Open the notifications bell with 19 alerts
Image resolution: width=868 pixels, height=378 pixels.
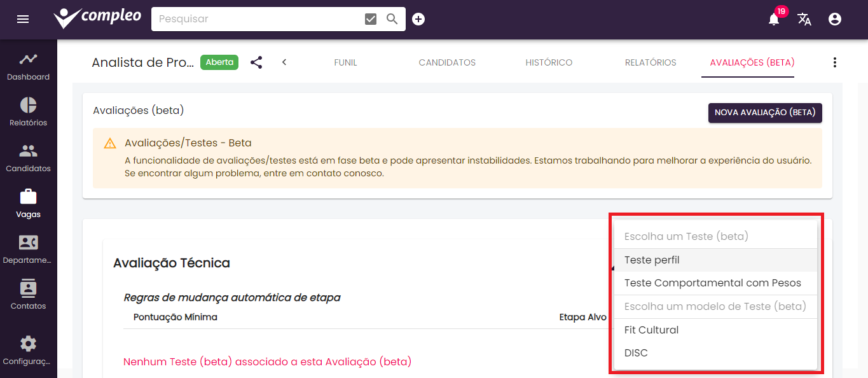(x=773, y=20)
